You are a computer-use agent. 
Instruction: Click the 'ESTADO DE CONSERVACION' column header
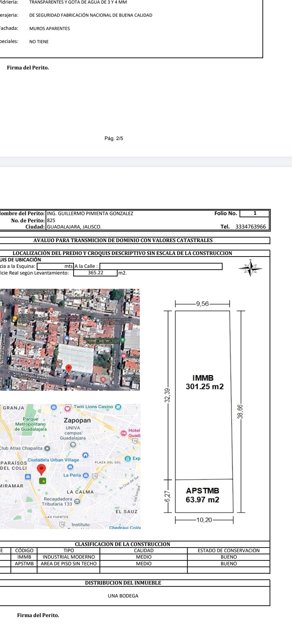[x=228, y=551]
